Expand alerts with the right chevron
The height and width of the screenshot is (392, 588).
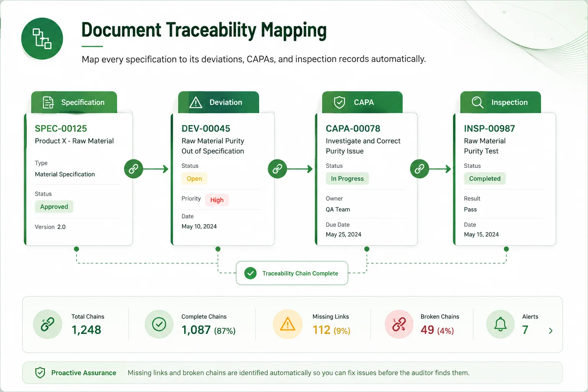point(550,331)
